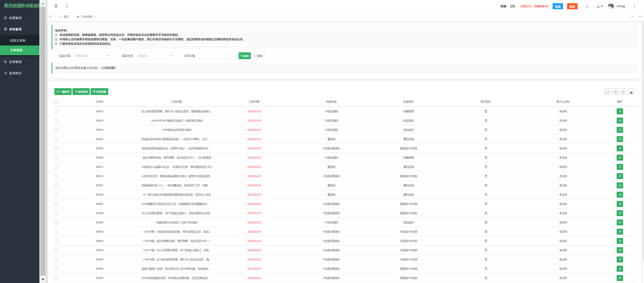Click the green 一键发布 button
The width and height of the screenshot is (644, 283).
click(x=63, y=92)
